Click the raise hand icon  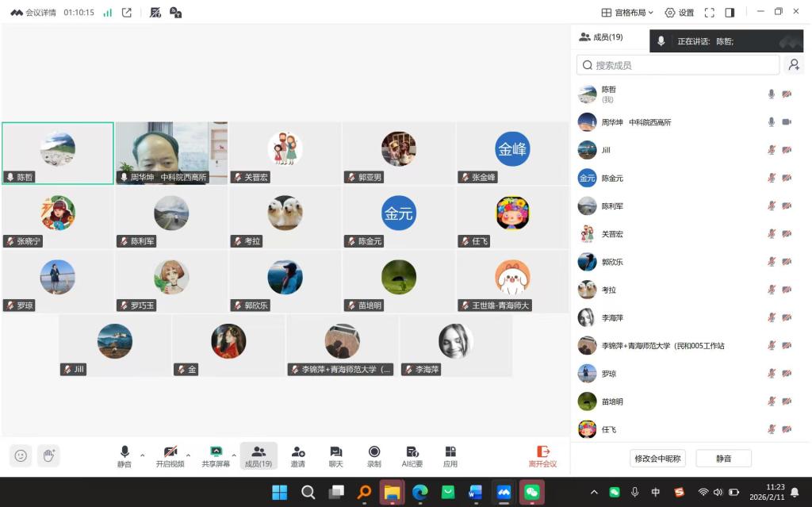pyautogui.click(x=48, y=455)
